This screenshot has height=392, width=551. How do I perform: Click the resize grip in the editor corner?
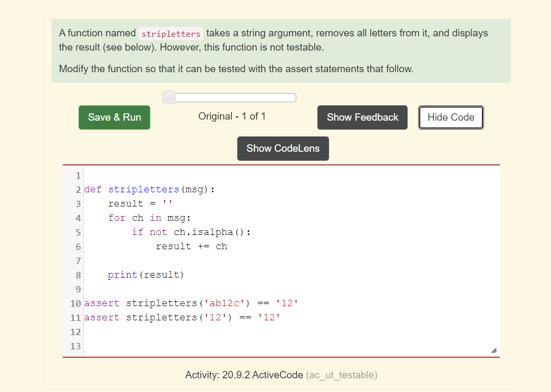pos(494,349)
